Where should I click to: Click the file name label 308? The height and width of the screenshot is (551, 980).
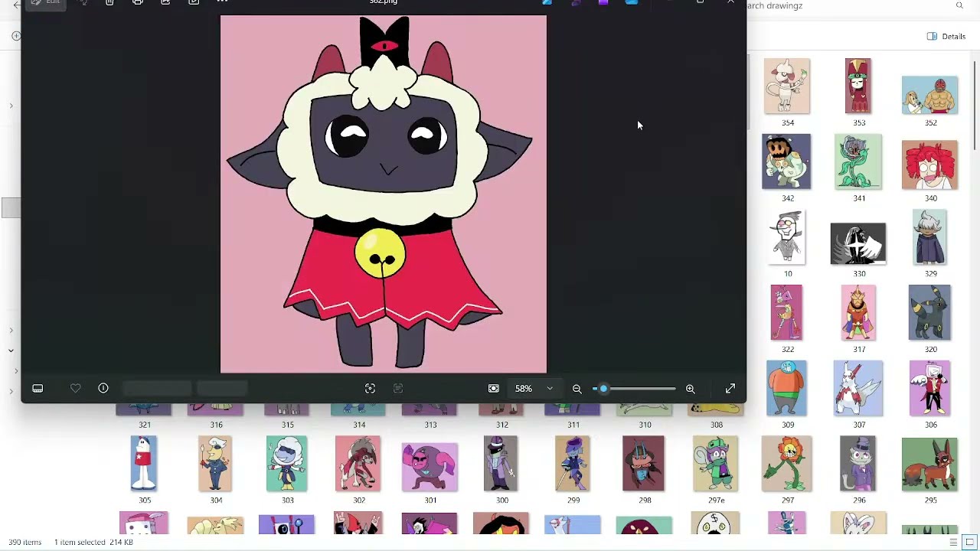click(x=716, y=425)
